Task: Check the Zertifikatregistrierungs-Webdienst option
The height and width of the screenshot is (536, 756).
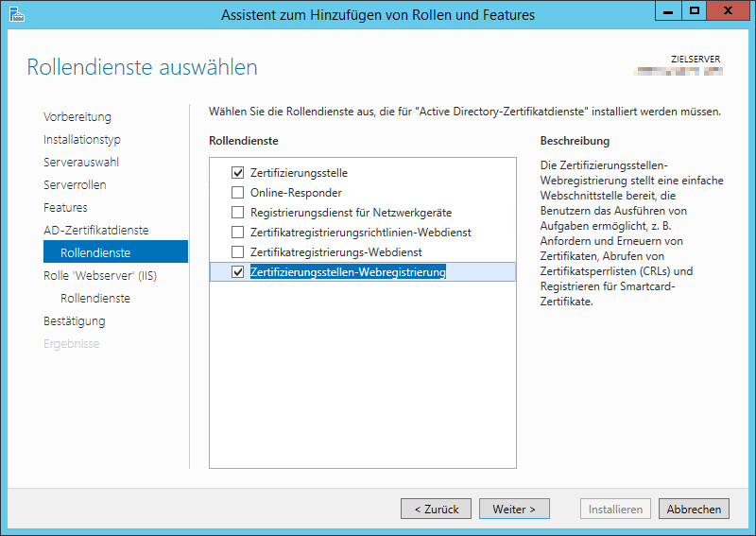Action: [x=237, y=252]
